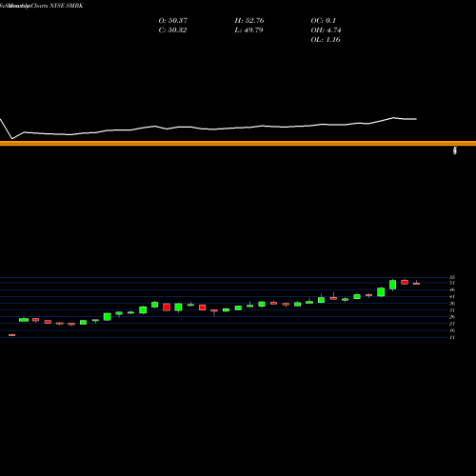Click the 11 price axis label
The width and height of the screenshot is (476, 476).
pyautogui.click(x=452, y=337)
